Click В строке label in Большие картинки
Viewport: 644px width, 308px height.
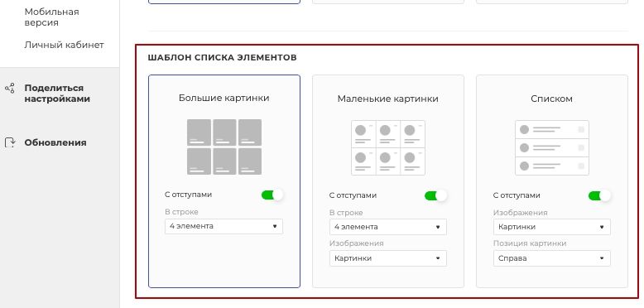[x=181, y=212]
